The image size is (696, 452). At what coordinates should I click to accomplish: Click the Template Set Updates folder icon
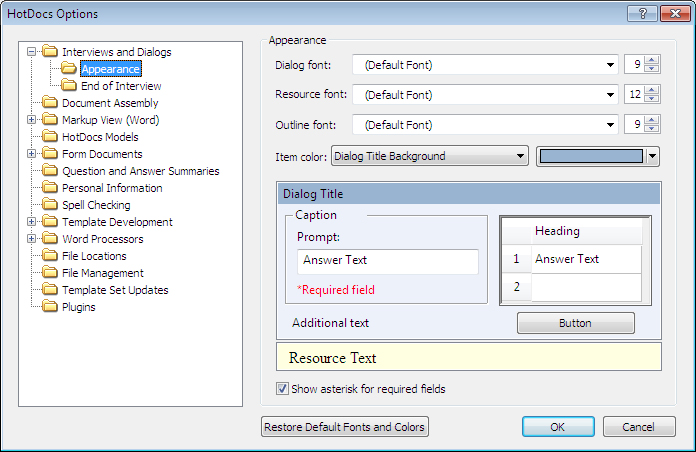coord(50,289)
